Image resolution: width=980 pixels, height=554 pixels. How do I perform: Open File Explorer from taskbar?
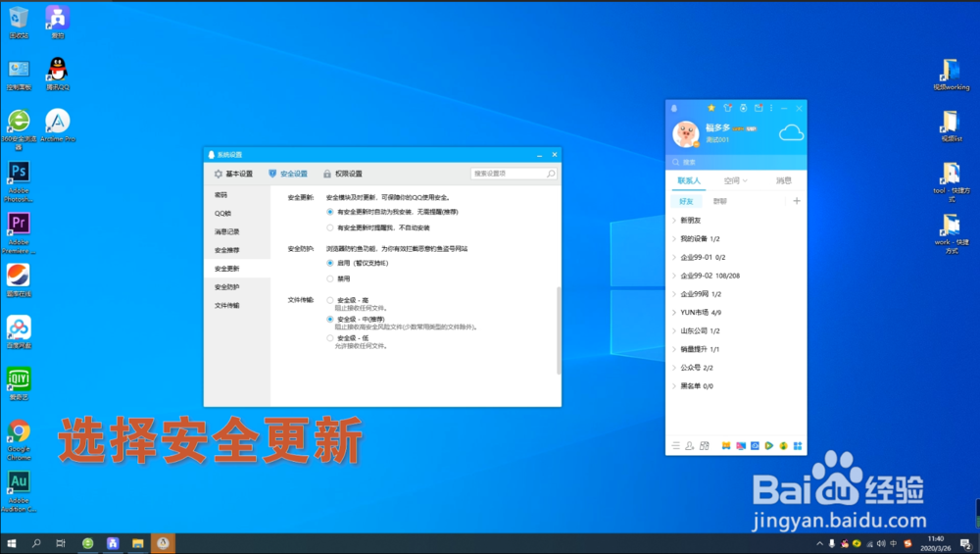(137, 543)
